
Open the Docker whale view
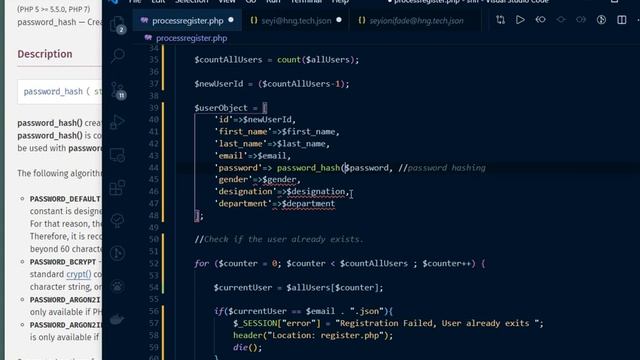tap(118, 319)
